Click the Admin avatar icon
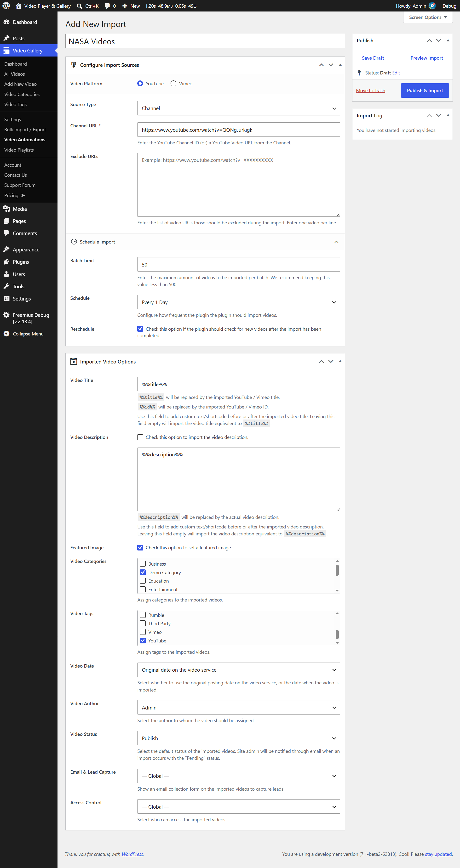The width and height of the screenshot is (460, 868). pos(432,6)
